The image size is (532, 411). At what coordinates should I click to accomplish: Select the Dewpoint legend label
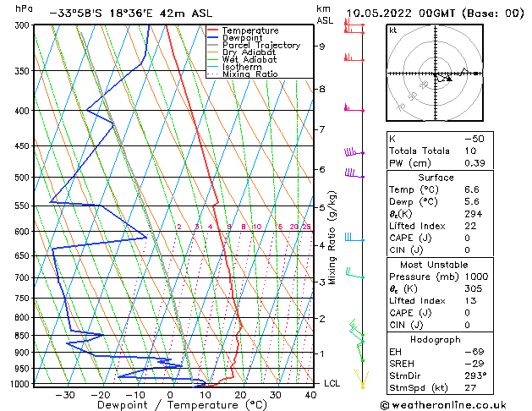pos(242,38)
